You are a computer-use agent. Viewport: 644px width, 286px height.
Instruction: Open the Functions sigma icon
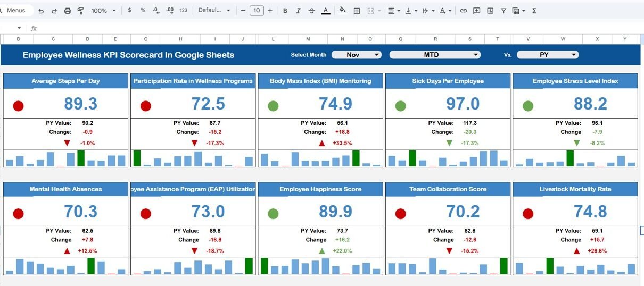(534, 11)
